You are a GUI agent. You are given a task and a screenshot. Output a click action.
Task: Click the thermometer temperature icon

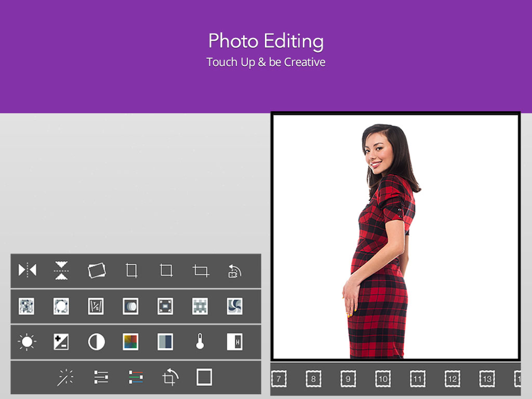pos(200,342)
